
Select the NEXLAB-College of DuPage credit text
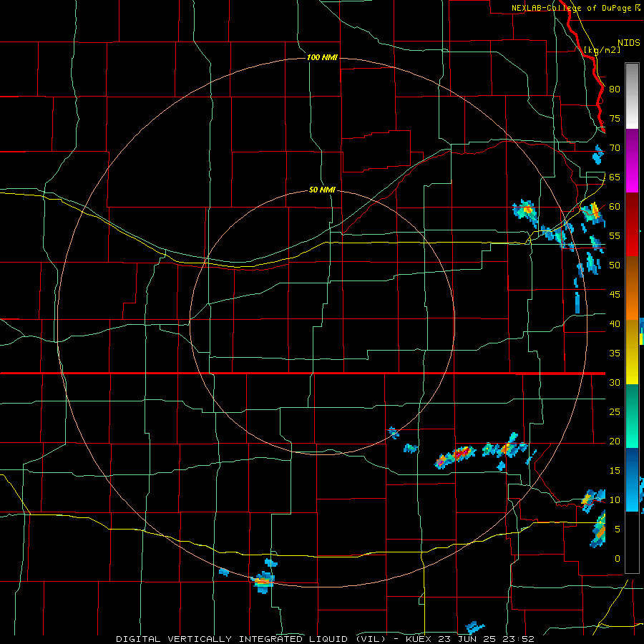tap(571, 8)
